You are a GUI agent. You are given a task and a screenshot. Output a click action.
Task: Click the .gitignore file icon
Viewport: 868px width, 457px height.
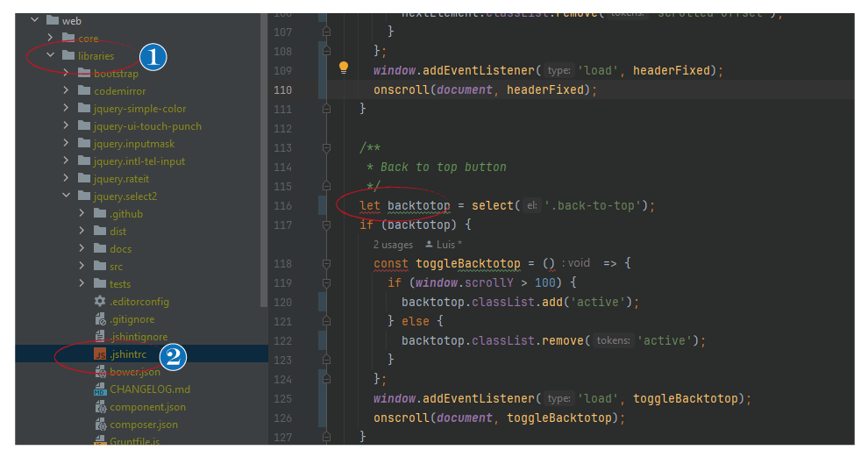pos(100,319)
